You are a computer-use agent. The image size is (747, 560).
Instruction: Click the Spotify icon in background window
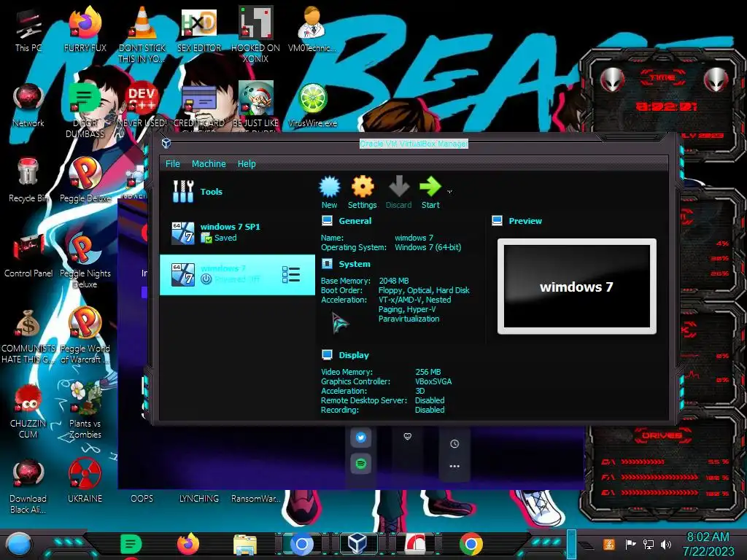pos(360,463)
